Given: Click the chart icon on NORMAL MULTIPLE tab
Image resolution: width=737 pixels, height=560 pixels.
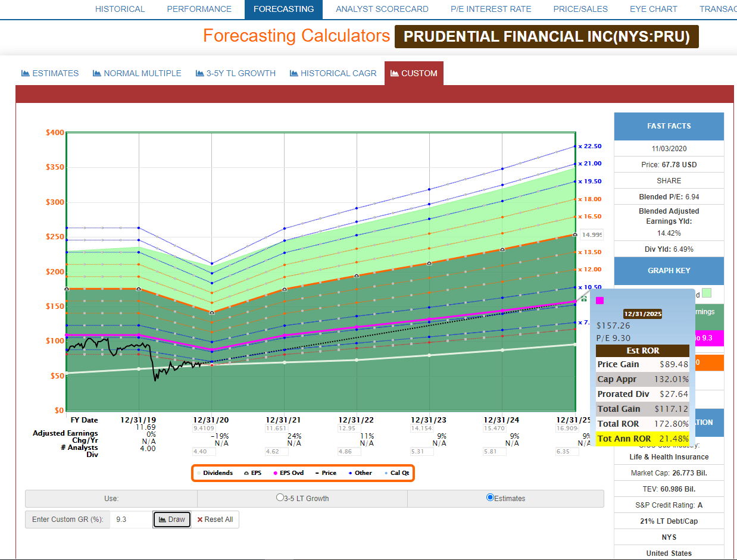Looking at the screenshot, I should click(x=97, y=73).
